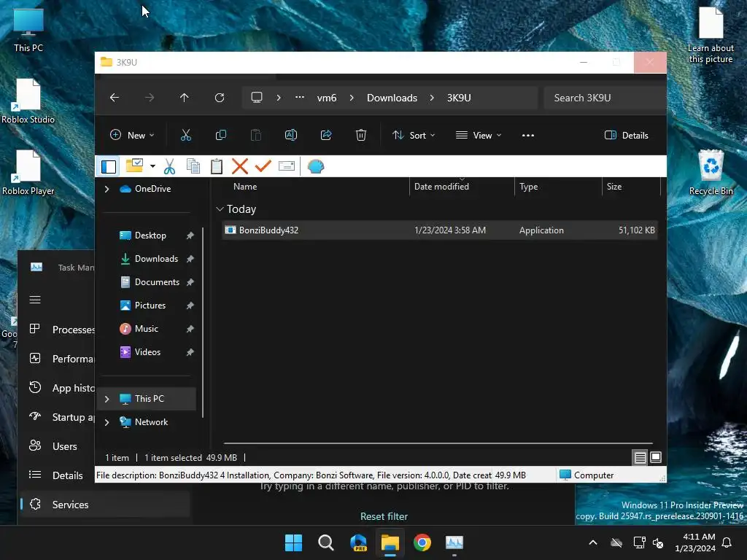
Task: Click the orange checkmark properties icon
Action: click(x=263, y=166)
